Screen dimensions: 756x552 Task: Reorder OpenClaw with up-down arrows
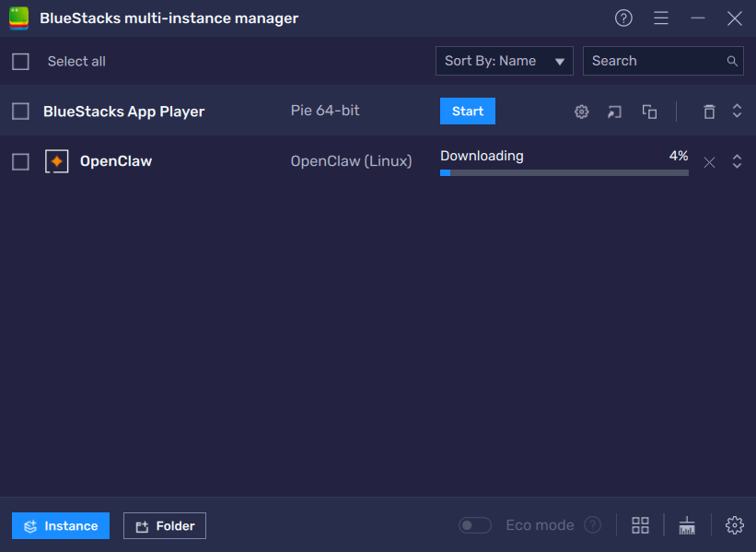[737, 161]
